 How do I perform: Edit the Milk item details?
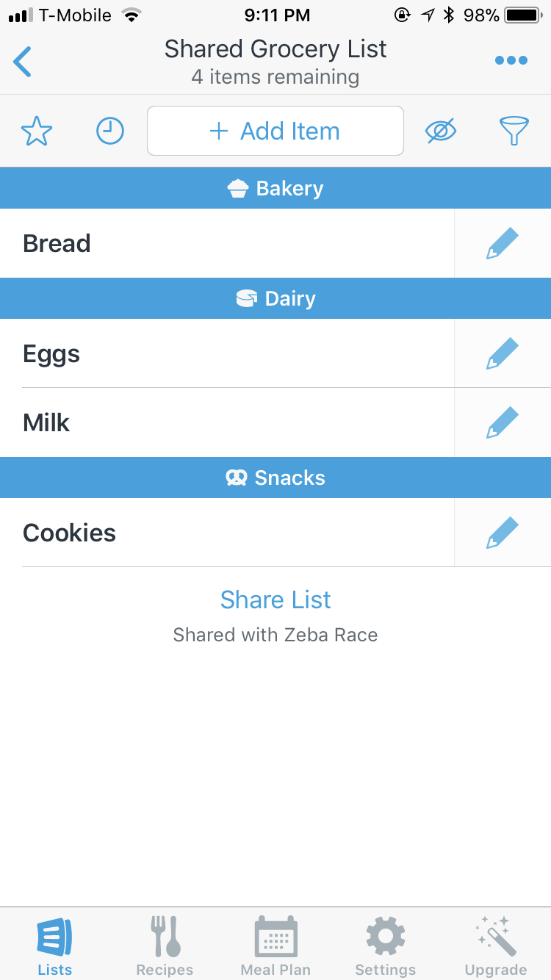[503, 422]
